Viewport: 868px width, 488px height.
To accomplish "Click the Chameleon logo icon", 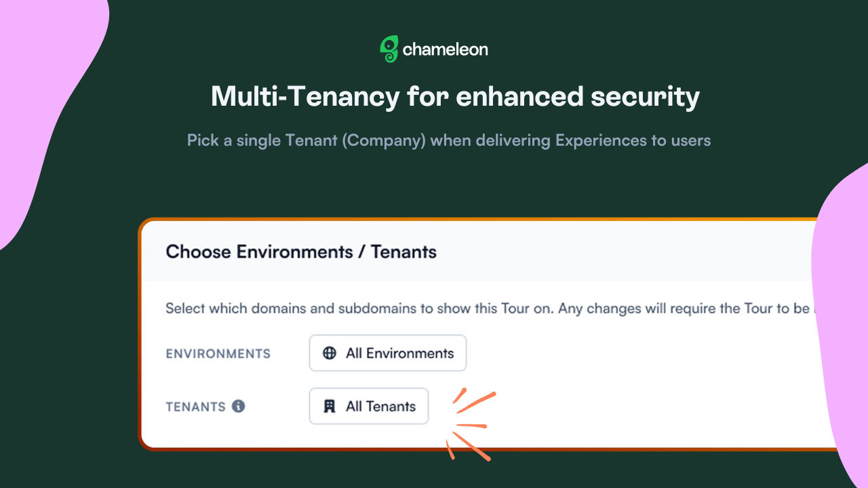I will pyautogui.click(x=389, y=49).
